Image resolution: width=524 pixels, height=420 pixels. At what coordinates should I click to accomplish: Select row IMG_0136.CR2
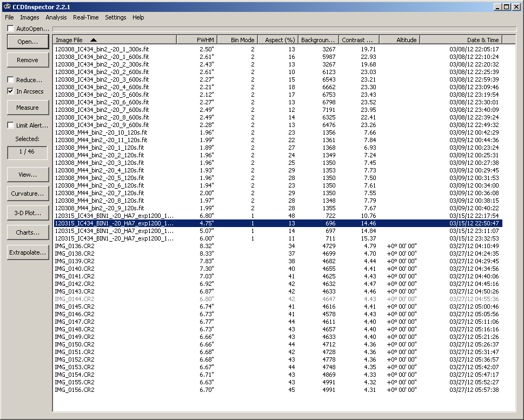pyautogui.click(x=278, y=246)
